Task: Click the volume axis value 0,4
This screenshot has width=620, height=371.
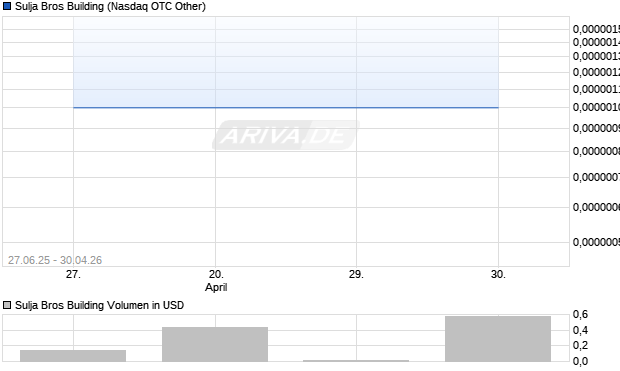Action: 580,330
